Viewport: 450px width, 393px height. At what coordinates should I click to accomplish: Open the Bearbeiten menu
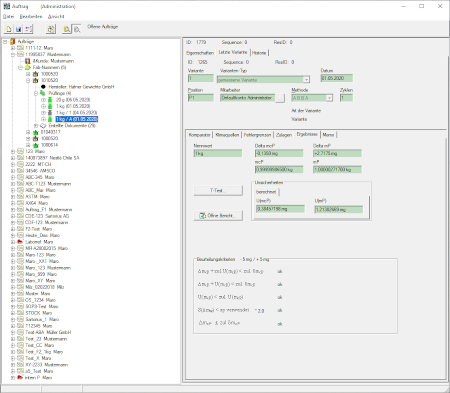(31, 16)
